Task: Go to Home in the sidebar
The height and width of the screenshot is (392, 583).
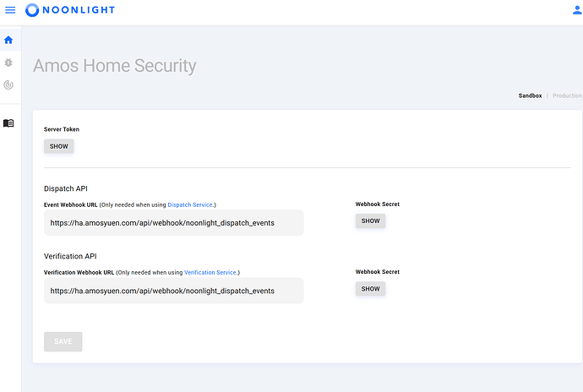Action: (x=8, y=40)
